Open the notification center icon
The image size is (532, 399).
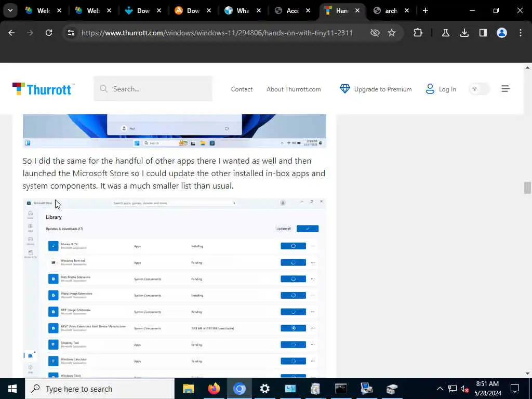coord(515,389)
